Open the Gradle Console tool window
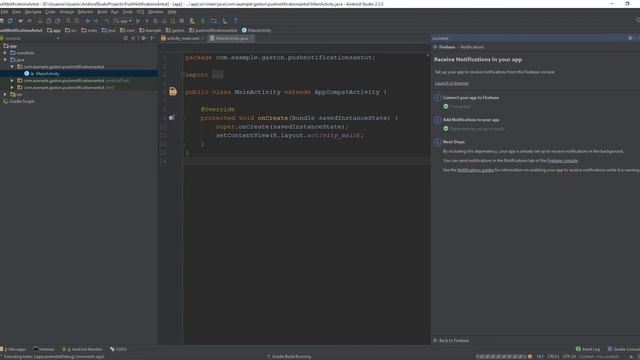This screenshot has width=640, height=360. [623, 349]
